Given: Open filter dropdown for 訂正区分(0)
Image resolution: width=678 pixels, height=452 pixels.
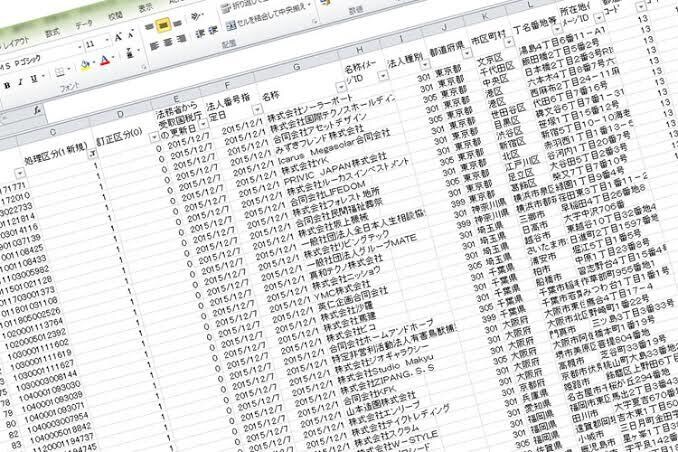Looking at the screenshot, I should [154, 138].
